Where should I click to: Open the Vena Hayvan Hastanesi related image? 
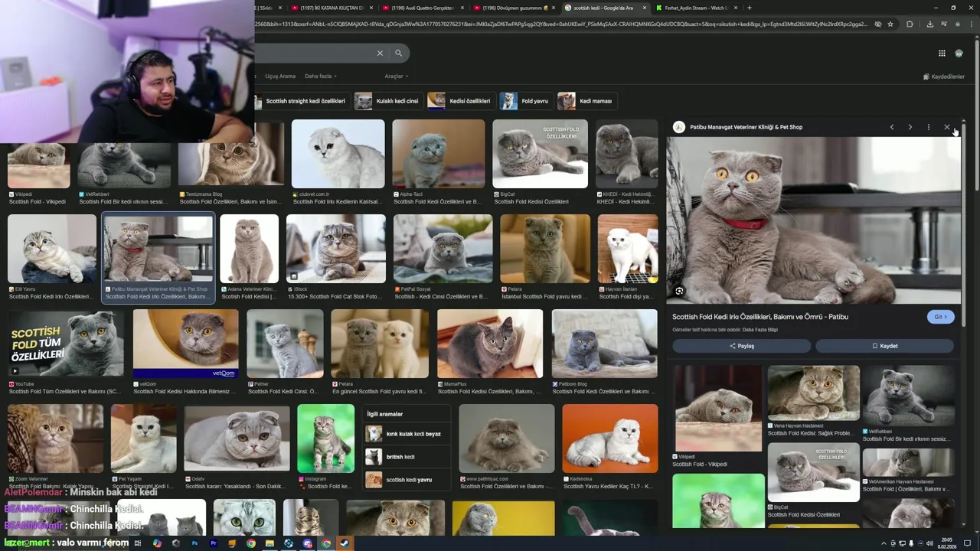point(814,393)
